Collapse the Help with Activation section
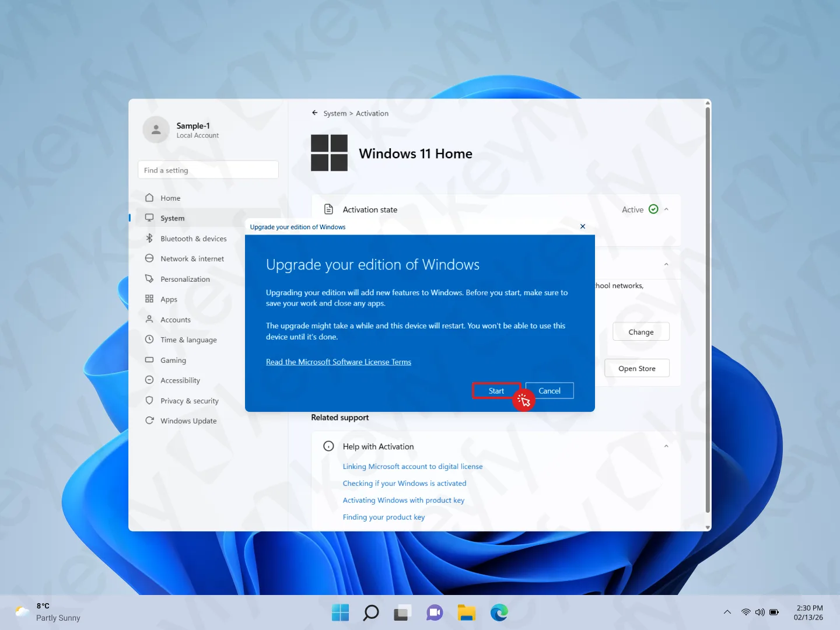This screenshot has height=630, width=840. tap(666, 446)
